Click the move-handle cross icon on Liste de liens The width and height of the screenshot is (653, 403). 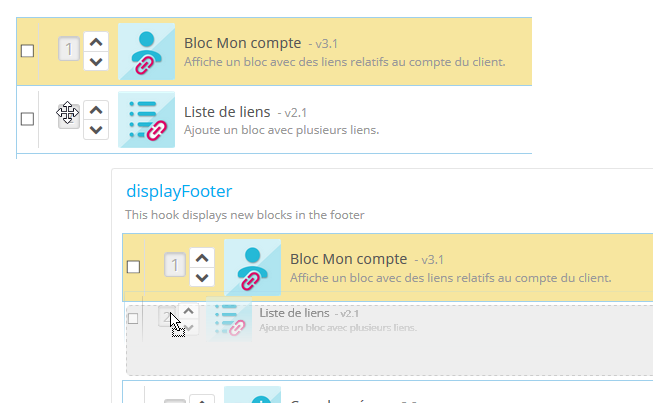(x=67, y=112)
